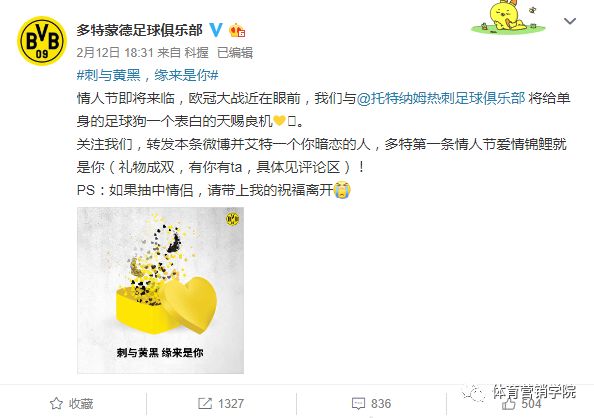Click the repost share icon beside 1327

point(205,403)
